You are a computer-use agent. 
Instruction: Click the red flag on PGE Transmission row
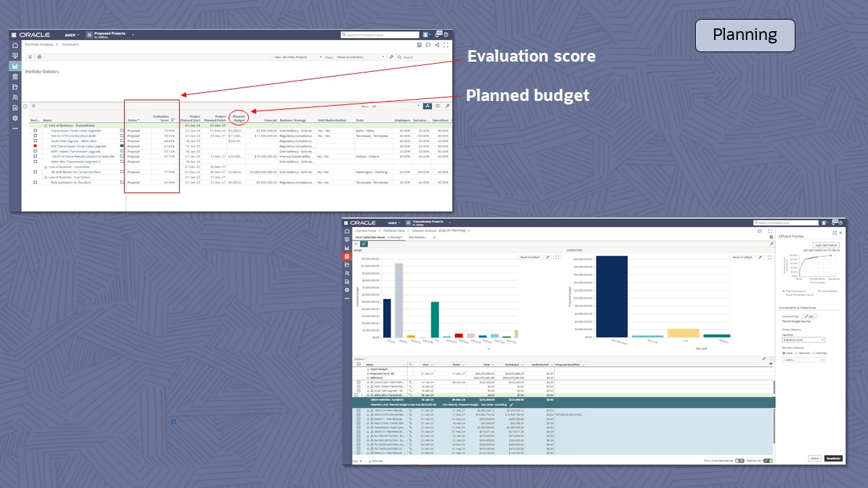tap(35, 146)
